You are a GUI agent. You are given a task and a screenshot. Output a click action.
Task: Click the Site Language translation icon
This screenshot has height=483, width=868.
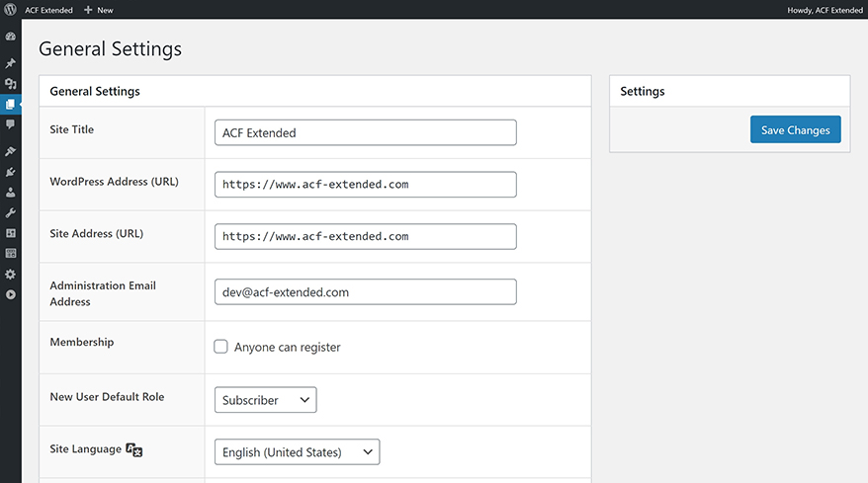[x=134, y=450]
